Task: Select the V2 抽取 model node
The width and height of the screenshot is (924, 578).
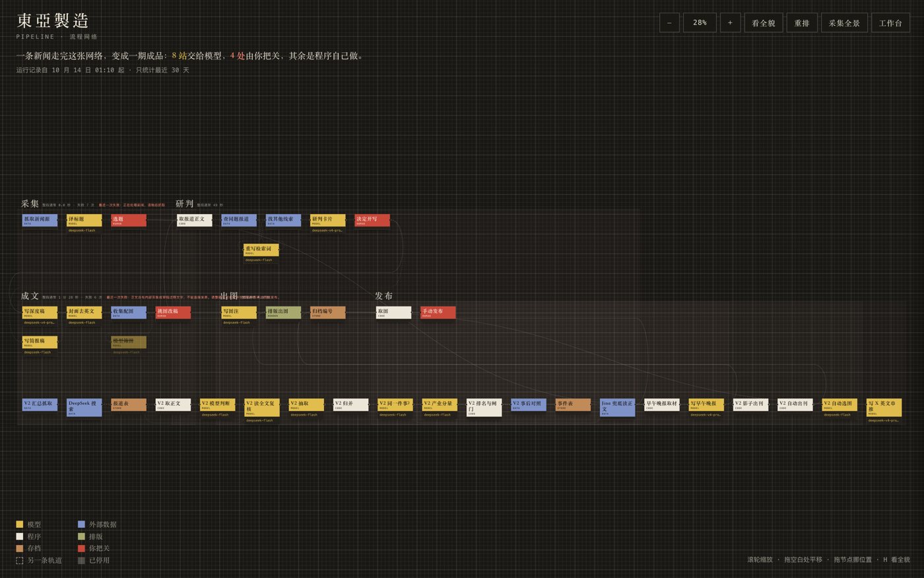Action: [x=306, y=405]
